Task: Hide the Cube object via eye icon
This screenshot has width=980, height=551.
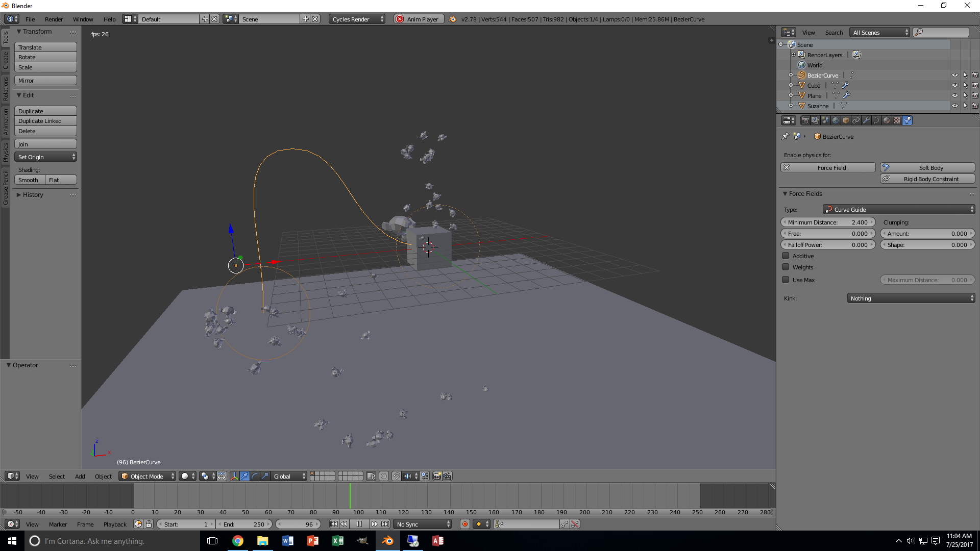Action: click(x=954, y=85)
